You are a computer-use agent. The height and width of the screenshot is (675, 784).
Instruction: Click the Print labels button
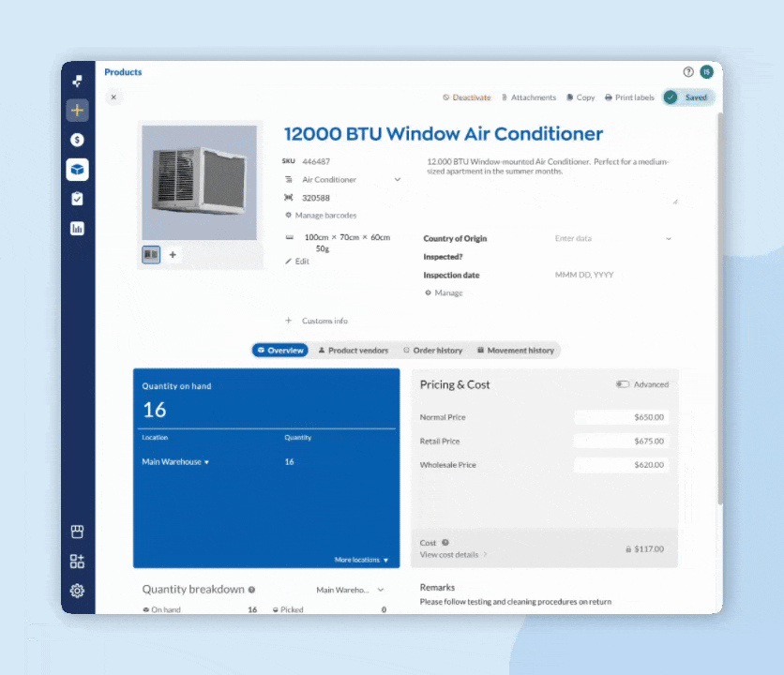629,97
